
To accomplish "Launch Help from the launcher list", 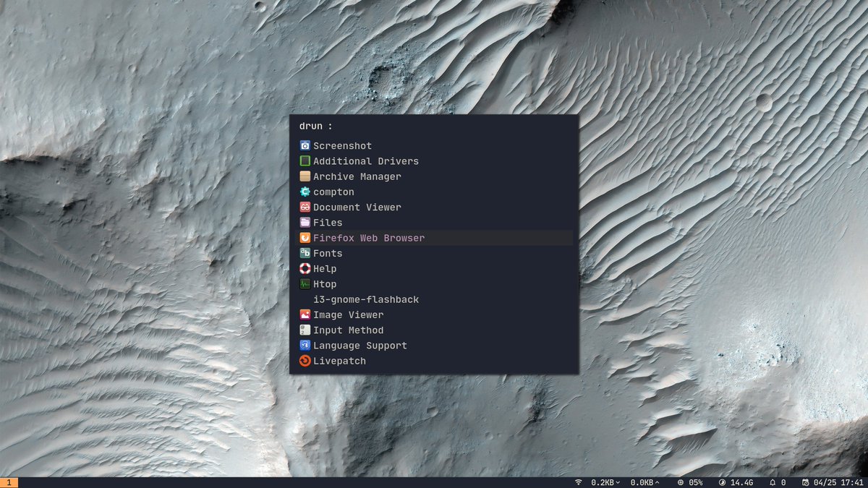I will [325, 268].
